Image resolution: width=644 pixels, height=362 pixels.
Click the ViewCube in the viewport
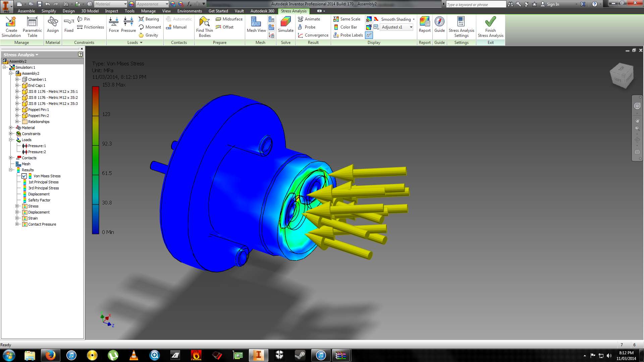pyautogui.click(x=622, y=76)
